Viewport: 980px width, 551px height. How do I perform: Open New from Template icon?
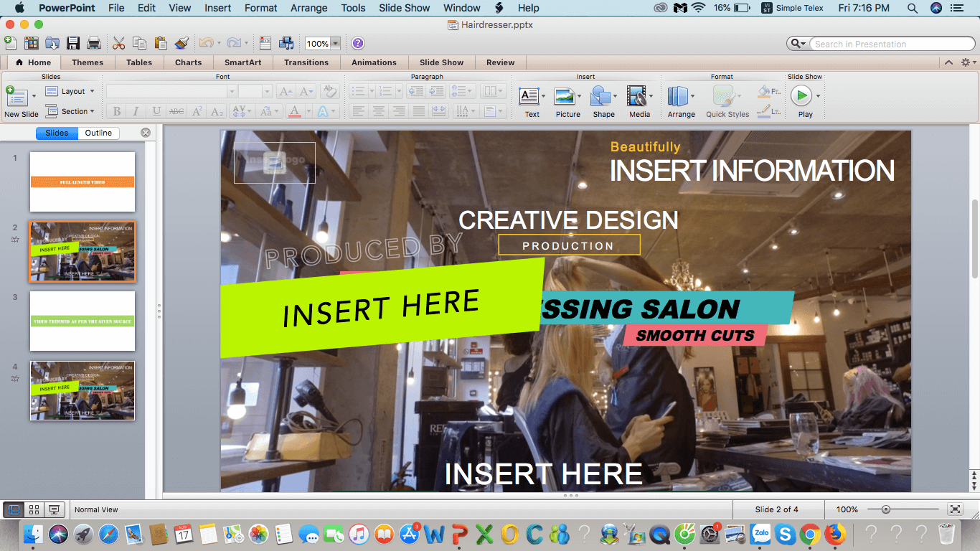pyautogui.click(x=32, y=43)
